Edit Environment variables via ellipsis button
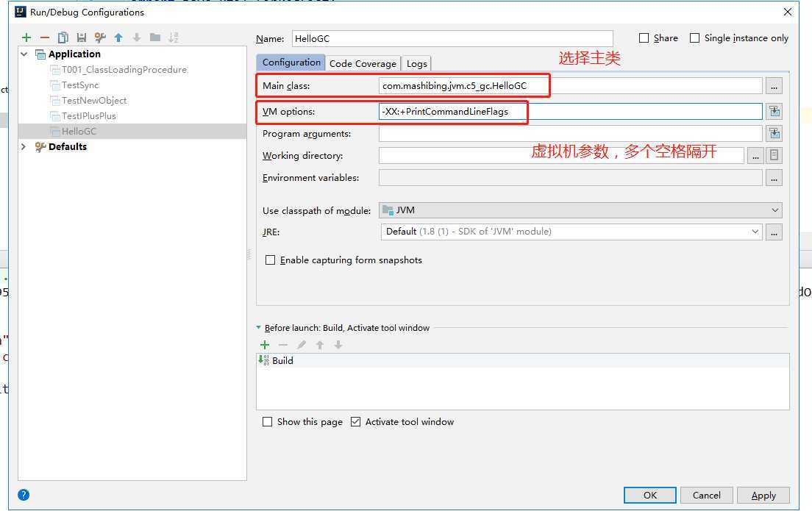This screenshot has height=511, width=812. click(x=774, y=178)
